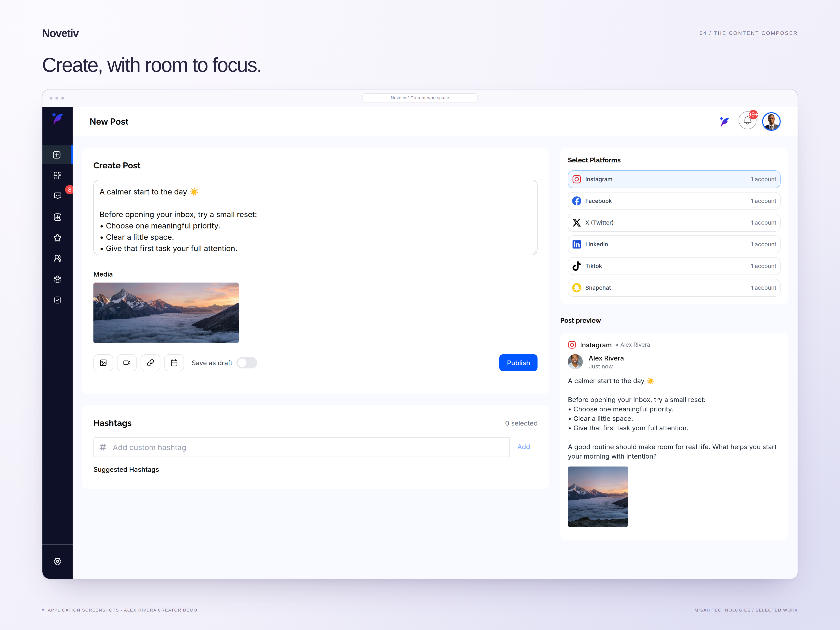Image resolution: width=840 pixels, height=630 pixels.
Task: Click the Publish button
Action: click(518, 363)
